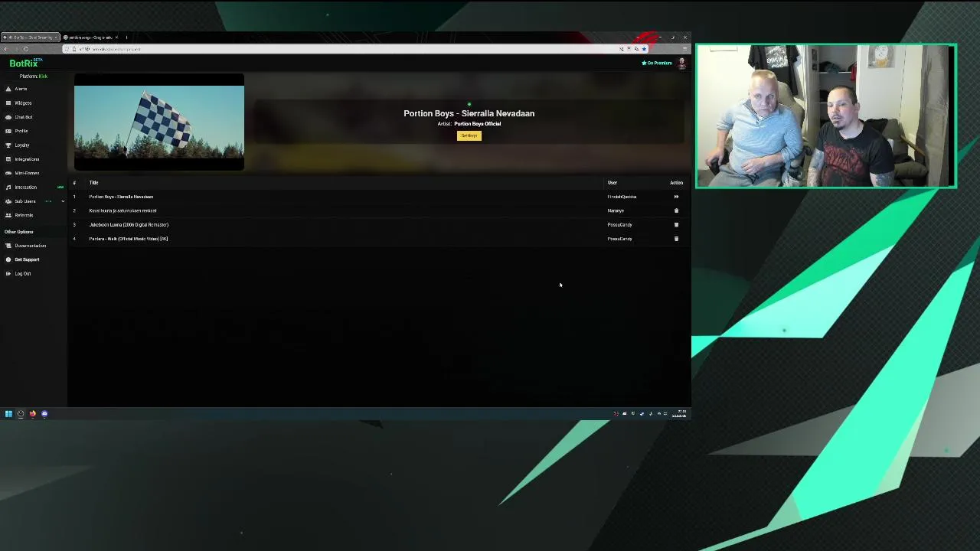
Task: Delete the Pantera - Walk song
Action: click(676, 239)
